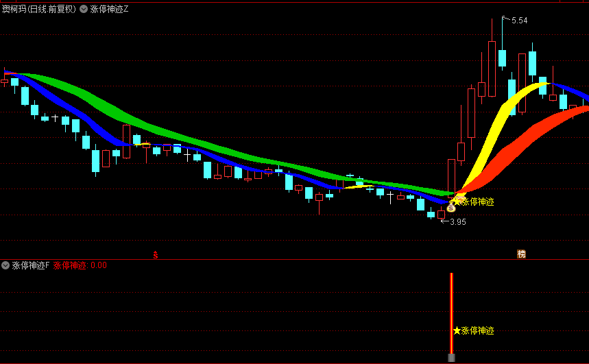Select the tall red-yellow signal bar in lower panel

click(451, 314)
